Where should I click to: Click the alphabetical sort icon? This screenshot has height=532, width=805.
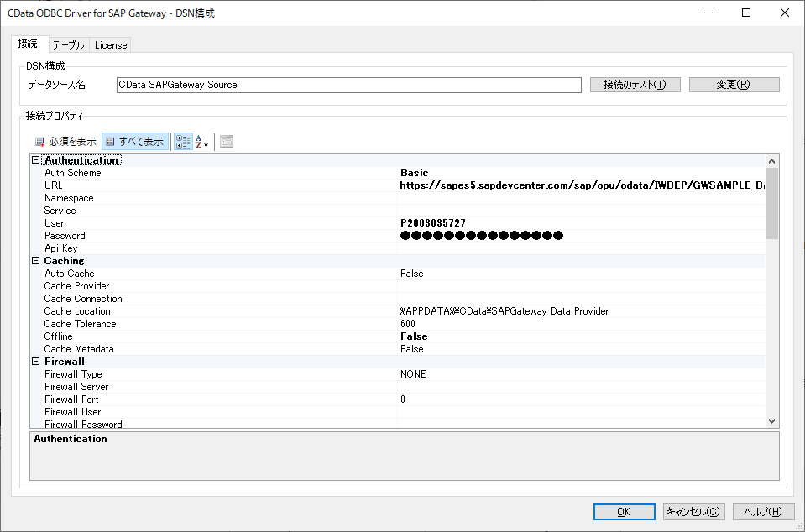pyautogui.click(x=202, y=142)
